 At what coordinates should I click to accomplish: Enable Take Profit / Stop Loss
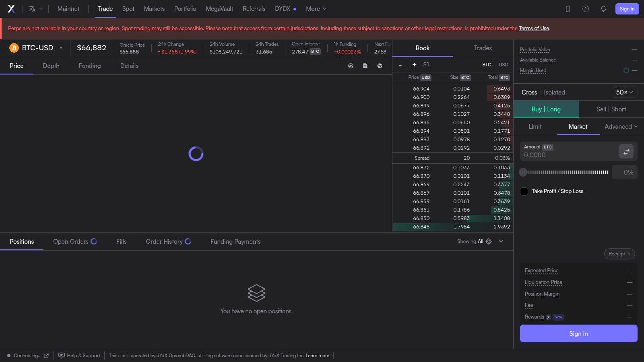pos(524,191)
